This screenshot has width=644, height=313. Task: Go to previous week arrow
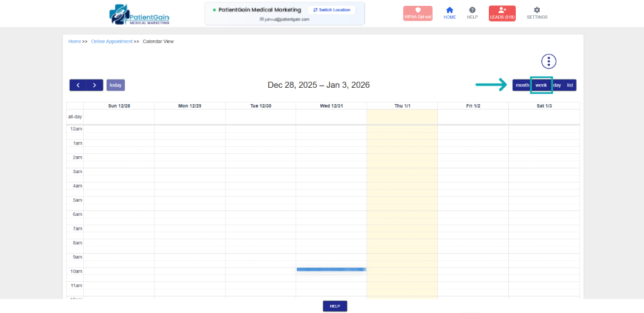click(78, 85)
